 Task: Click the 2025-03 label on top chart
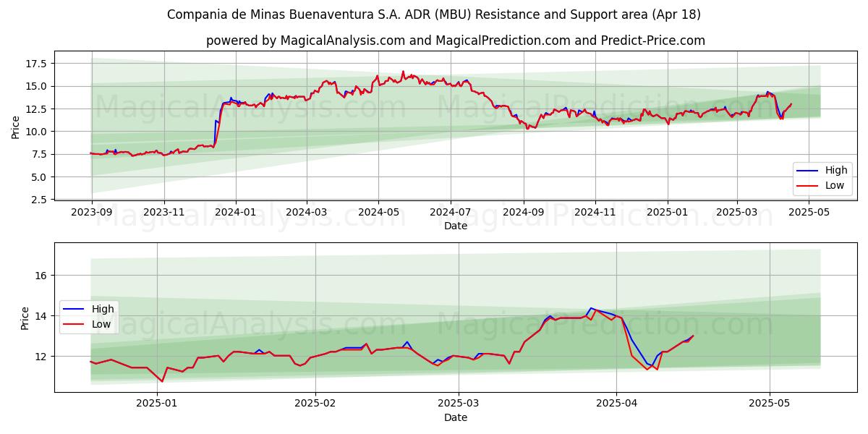[x=737, y=213]
